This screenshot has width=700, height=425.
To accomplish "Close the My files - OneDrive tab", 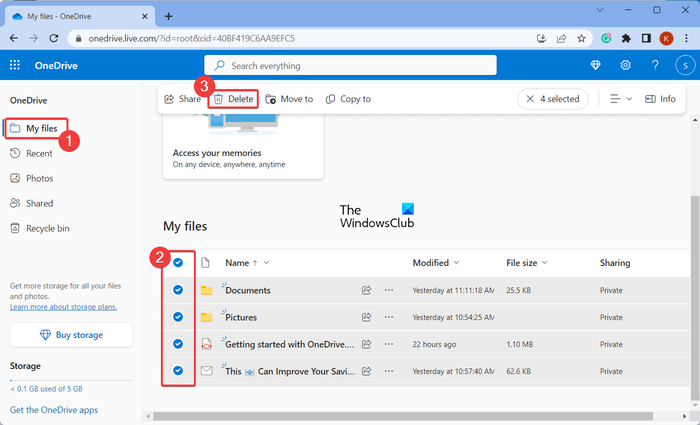I will tap(145, 17).
